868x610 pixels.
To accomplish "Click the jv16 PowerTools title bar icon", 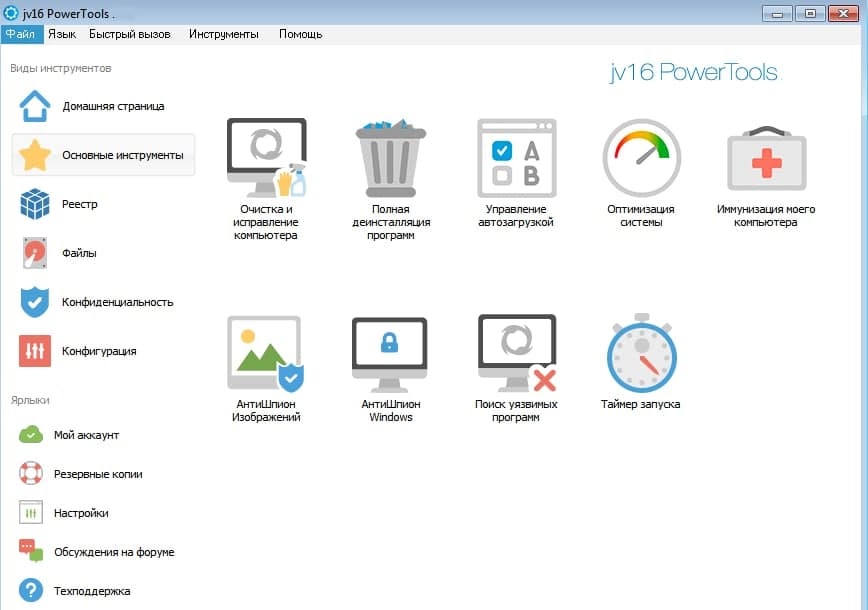I will [11, 13].
